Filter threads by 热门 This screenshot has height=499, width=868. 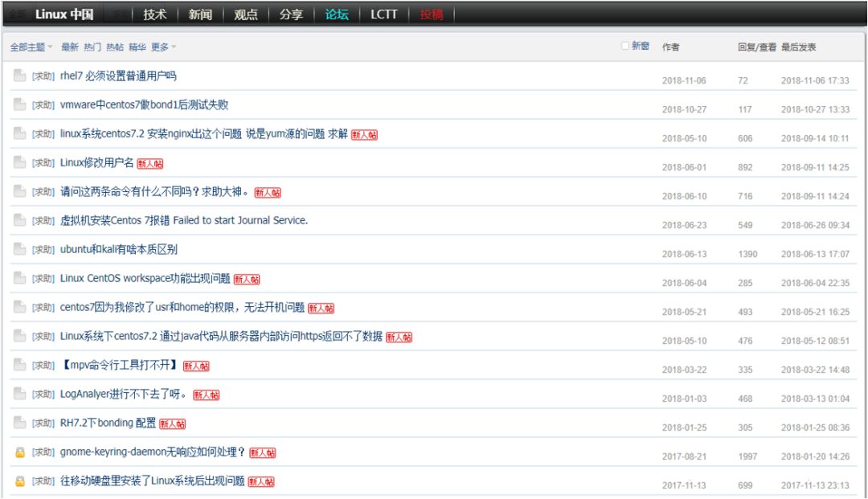pyautogui.click(x=92, y=47)
